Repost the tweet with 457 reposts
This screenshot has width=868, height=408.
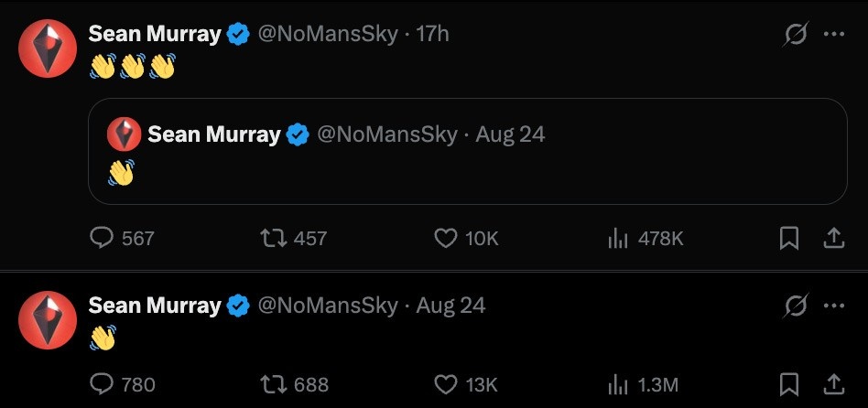tap(273, 239)
